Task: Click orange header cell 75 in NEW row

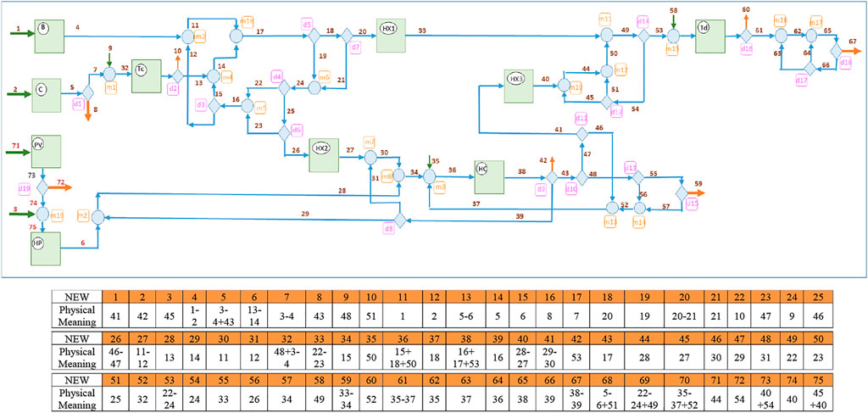Action: pyautogui.click(x=818, y=382)
